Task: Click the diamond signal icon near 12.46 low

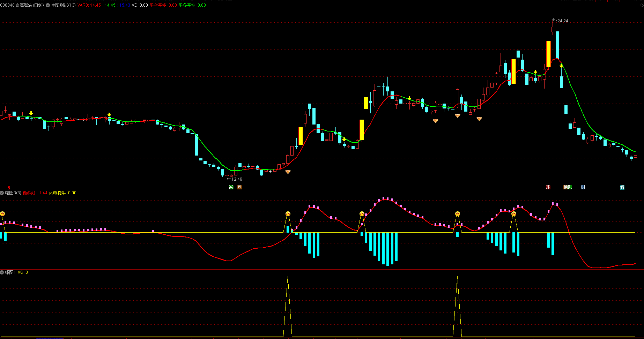Action: pos(288,172)
